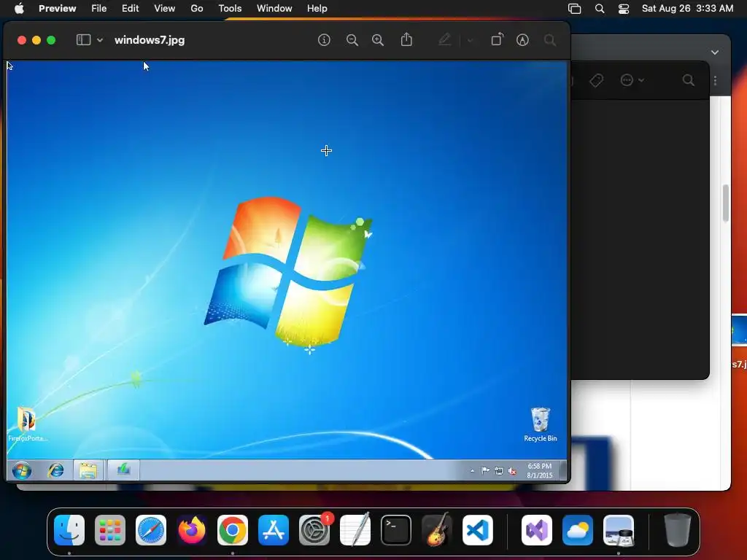The image size is (747, 560).
Task: Toggle the Preview sidebar button
Action: [x=83, y=40]
